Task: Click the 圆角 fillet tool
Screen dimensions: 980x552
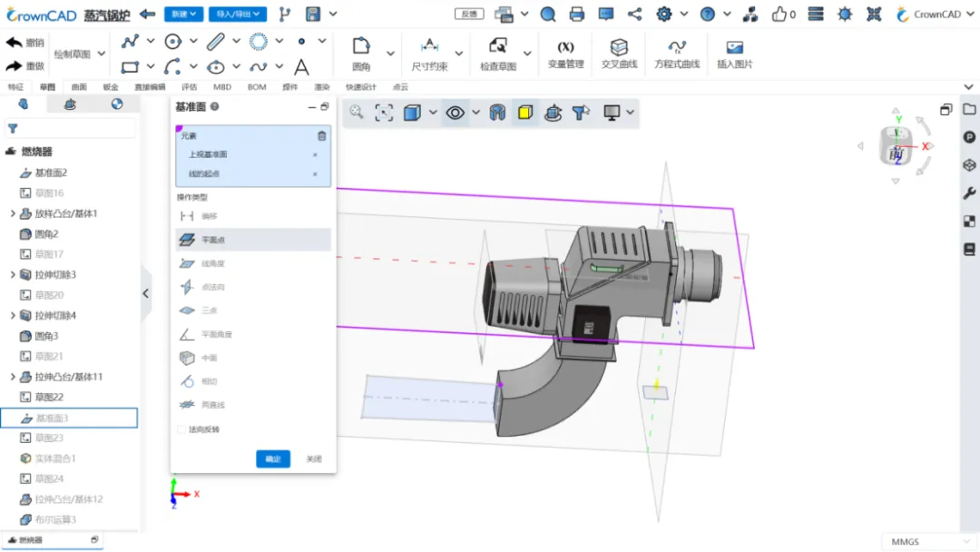Action: click(x=361, y=54)
